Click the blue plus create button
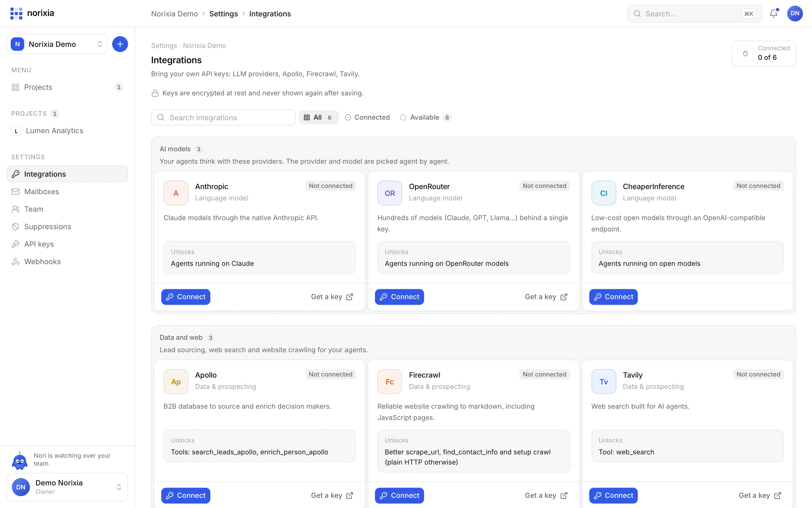 [x=120, y=44]
